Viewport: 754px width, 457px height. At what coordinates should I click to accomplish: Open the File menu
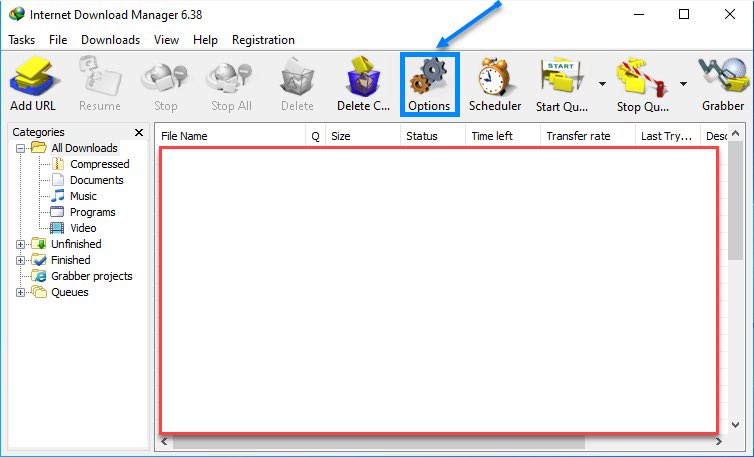[58, 40]
